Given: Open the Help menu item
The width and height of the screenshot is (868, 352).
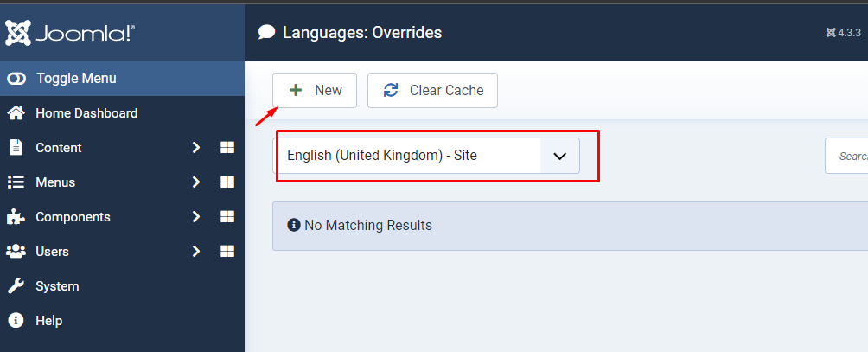Looking at the screenshot, I should (48, 321).
